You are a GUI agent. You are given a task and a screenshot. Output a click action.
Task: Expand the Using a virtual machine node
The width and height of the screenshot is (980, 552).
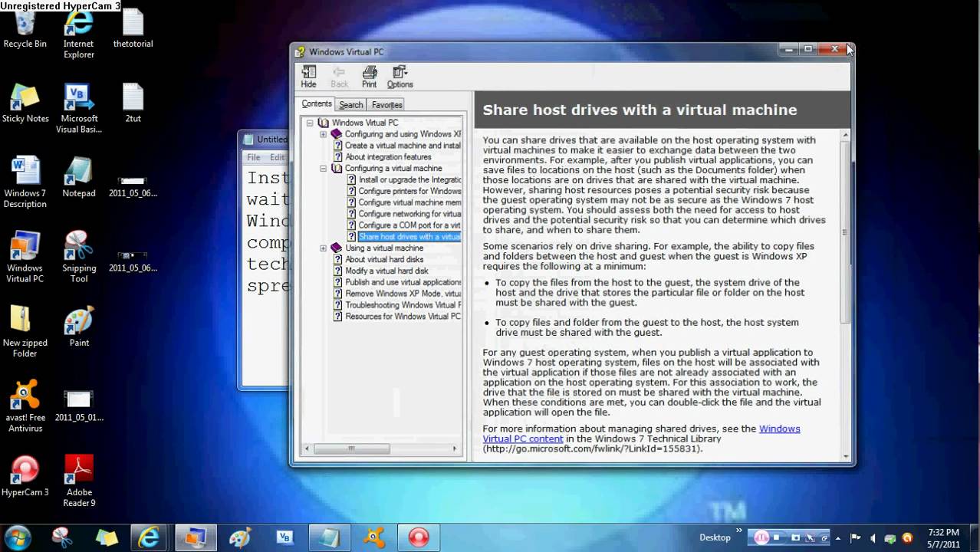[x=323, y=248]
